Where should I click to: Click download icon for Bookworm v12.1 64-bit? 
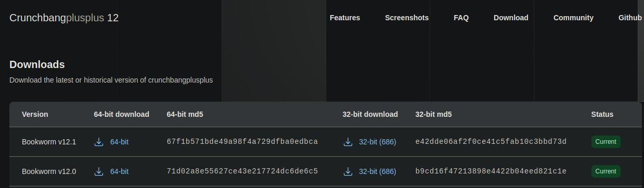coord(99,142)
